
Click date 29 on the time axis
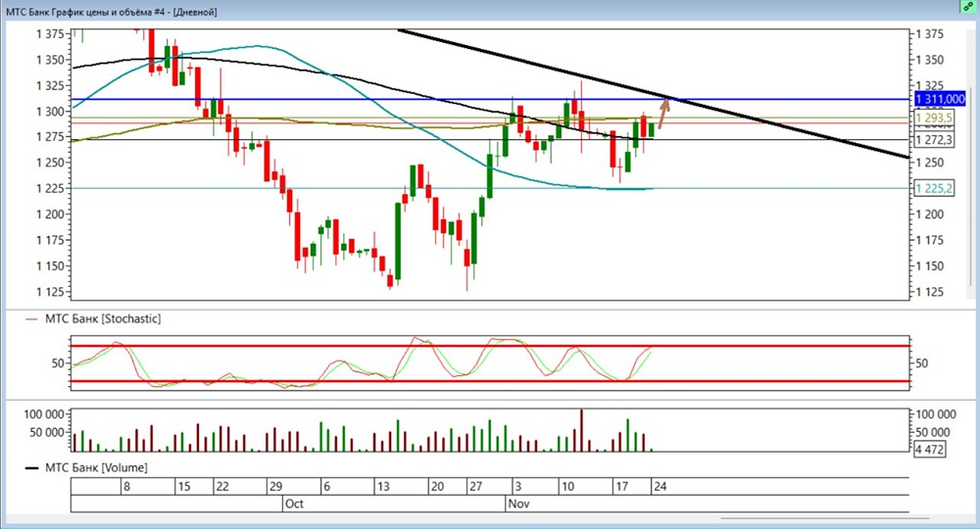tap(275, 487)
